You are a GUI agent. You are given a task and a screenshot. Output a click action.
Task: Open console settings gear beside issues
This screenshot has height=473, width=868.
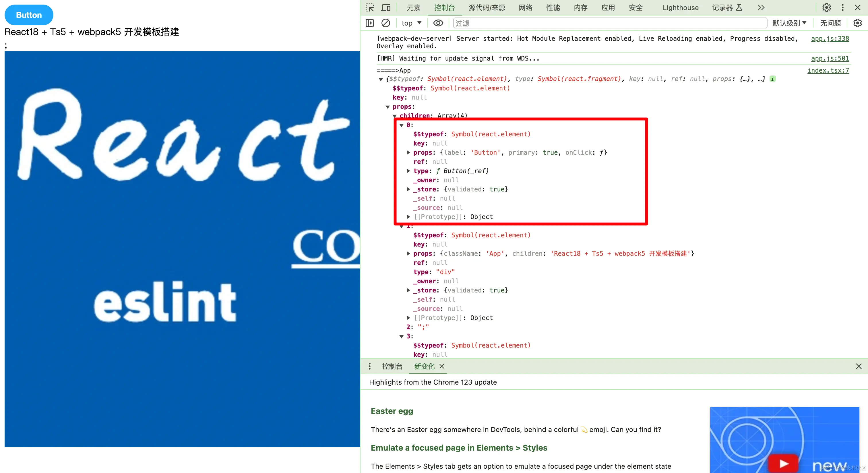tap(857, 23)
